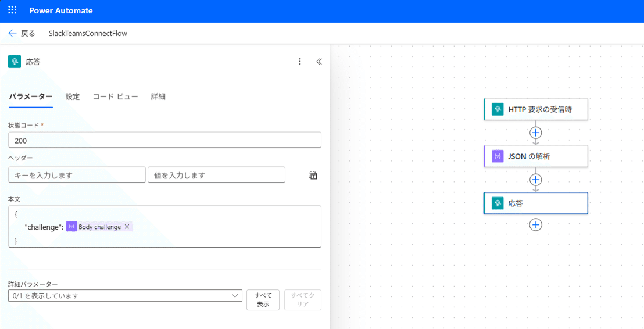Click the 戻る back button

22,34
